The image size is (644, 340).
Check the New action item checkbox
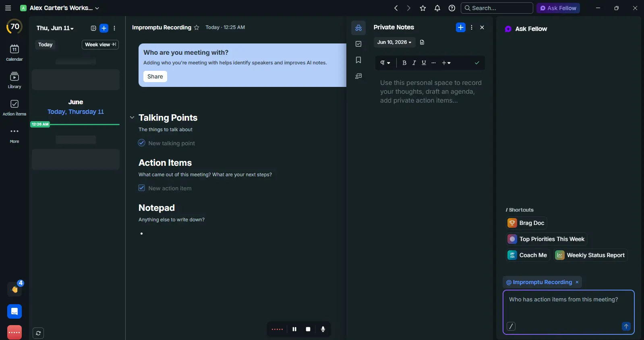click(142, 188)
